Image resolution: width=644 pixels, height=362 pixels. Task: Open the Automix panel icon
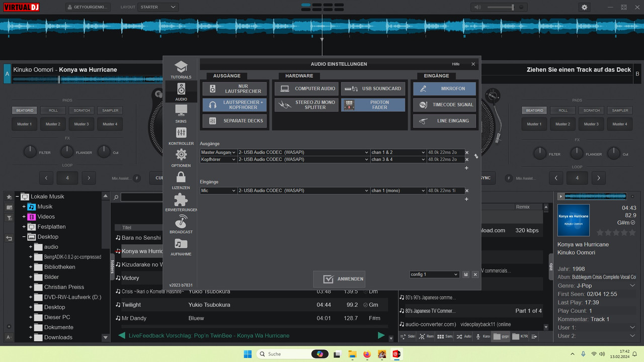pyautogui.click(x=464, y=336)
